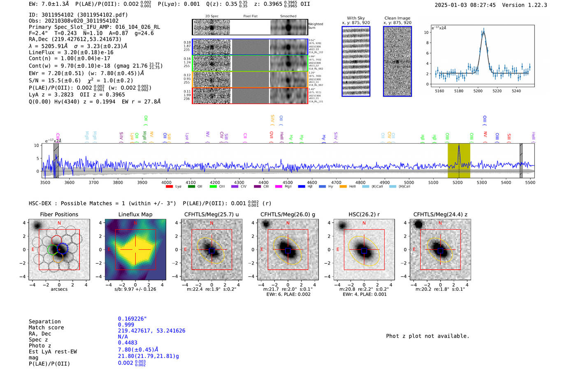The width and height of the screenshot is (576, 392).
Task: Select the yellow highlighted emission line region
Action: click(x=459, y=161)
